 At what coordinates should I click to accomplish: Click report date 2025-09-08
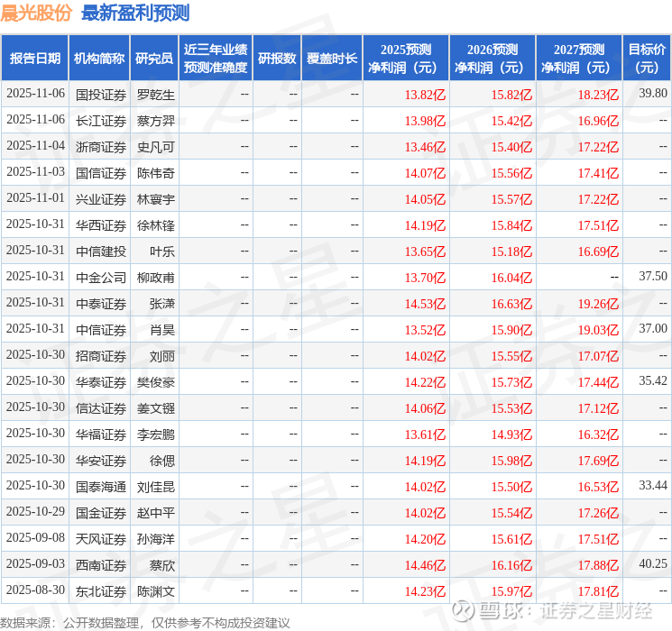click(35, 537)
